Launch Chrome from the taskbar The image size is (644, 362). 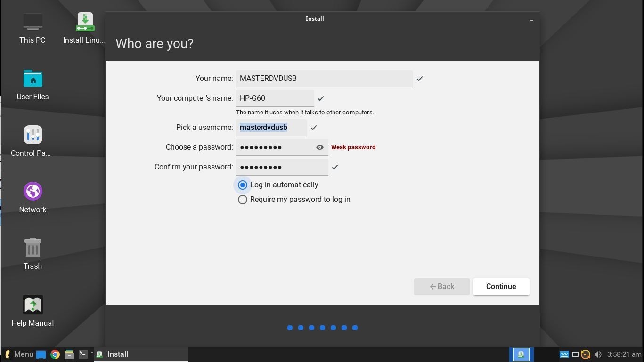tap(55, 354)
